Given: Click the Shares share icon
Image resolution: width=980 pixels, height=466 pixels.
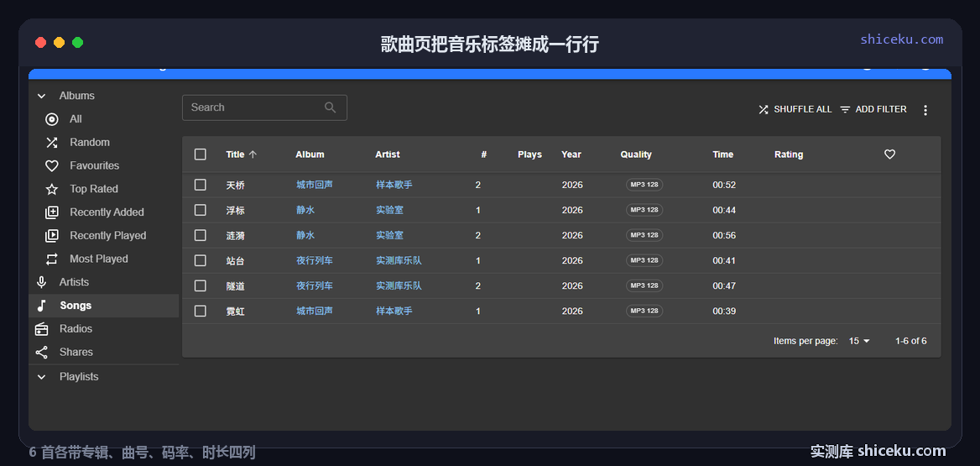Looking at the screenshot, I should (x=41, y=352).
